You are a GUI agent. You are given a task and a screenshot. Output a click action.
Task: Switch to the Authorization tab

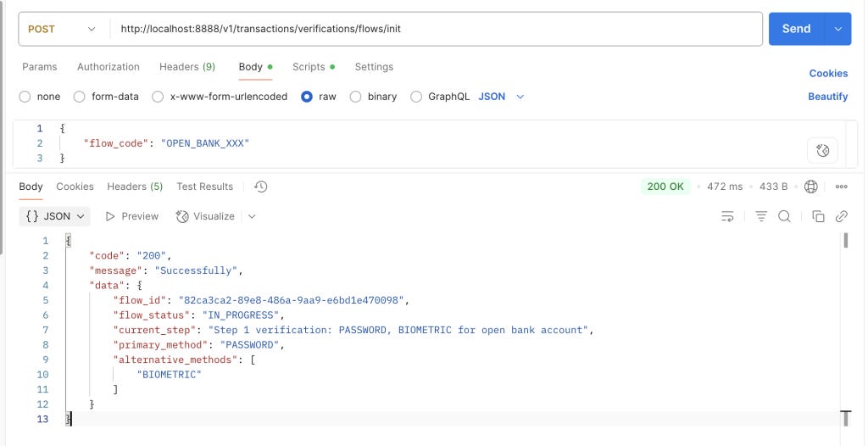coord(108,66)
